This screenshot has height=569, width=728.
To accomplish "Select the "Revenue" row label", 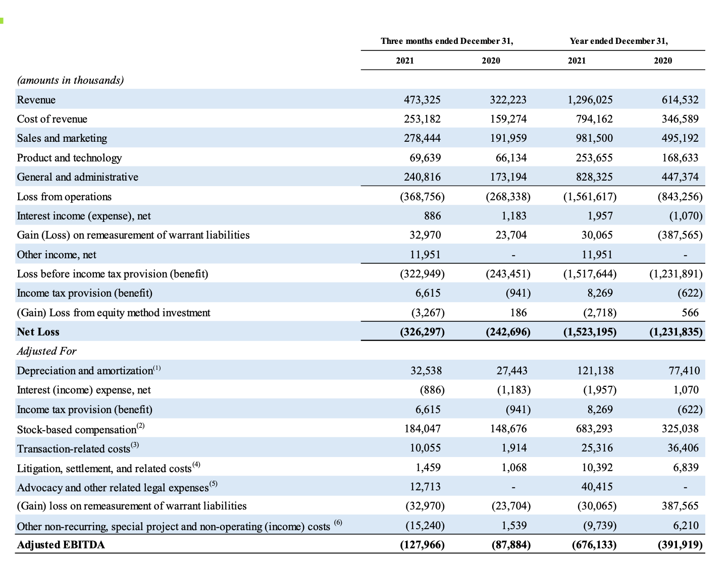I will coord(36,100).
